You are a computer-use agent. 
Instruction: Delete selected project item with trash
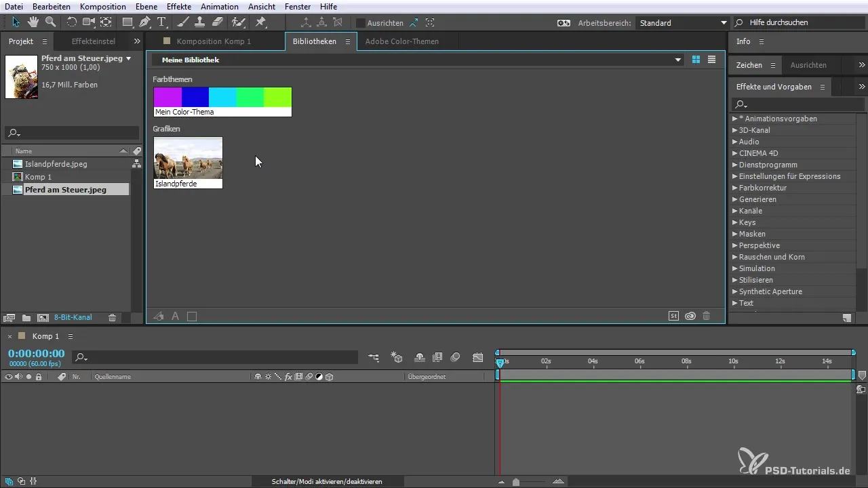(x=113, y=317)
